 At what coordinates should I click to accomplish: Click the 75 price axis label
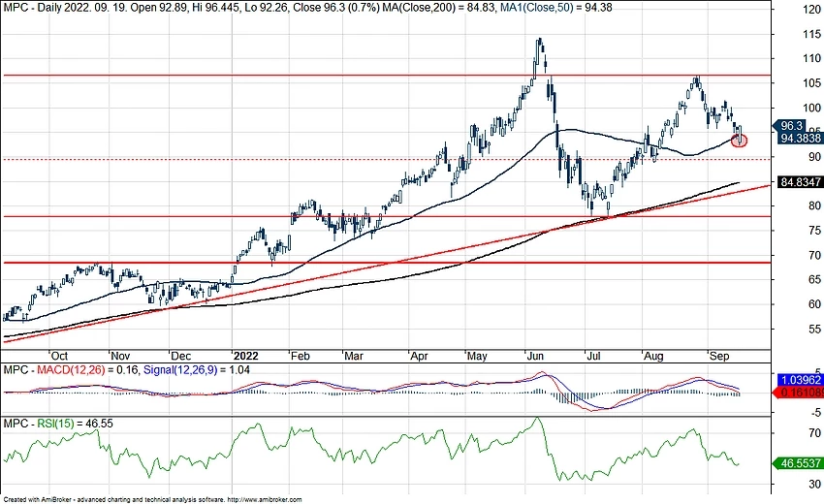814,230
